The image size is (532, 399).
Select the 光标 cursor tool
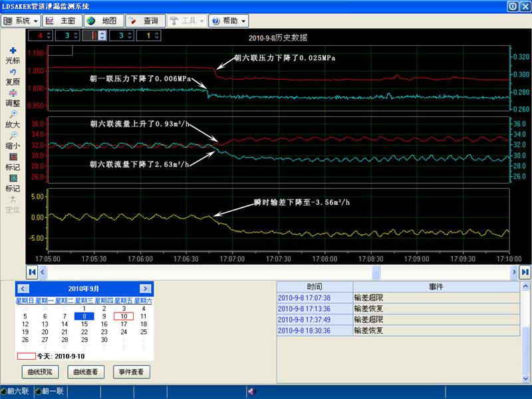(13, 51)
